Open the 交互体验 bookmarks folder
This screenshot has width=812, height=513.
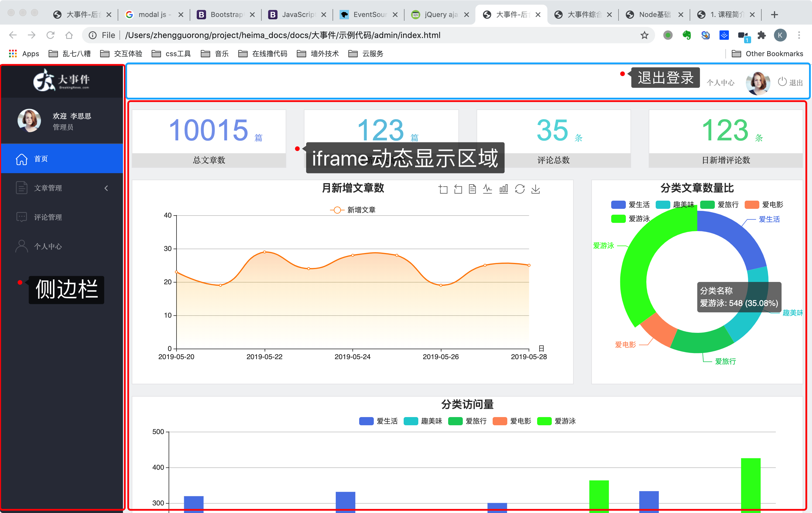(x=121, y=54)
